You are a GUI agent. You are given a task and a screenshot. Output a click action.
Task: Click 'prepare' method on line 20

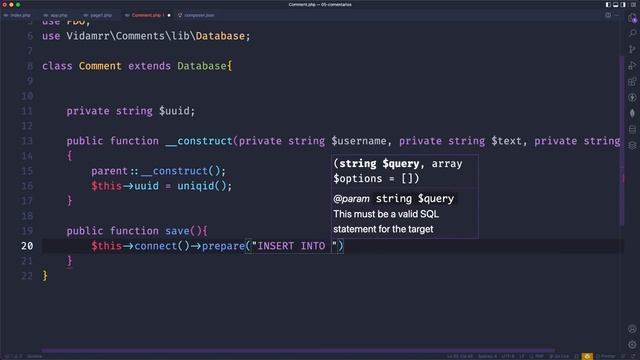[223, 246]
